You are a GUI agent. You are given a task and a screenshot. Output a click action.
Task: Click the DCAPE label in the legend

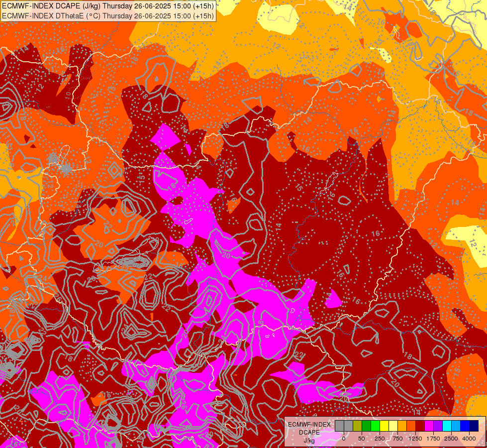pyautogui.click(x=309, y=433)
